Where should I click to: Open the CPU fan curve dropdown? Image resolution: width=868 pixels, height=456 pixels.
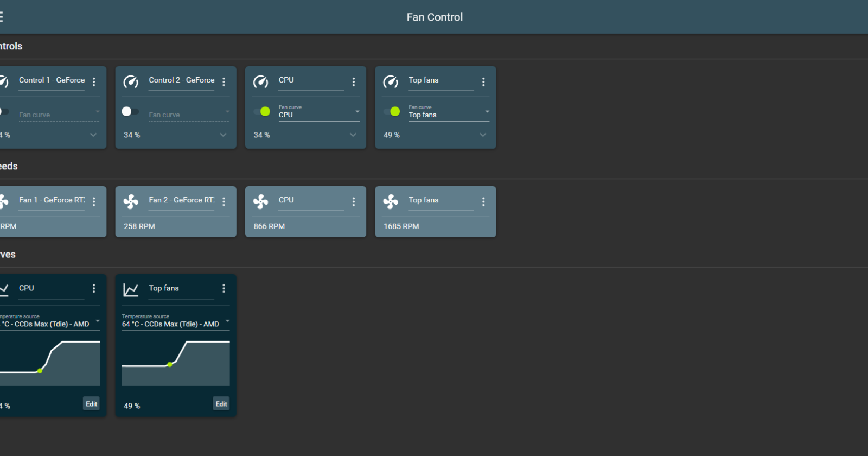(x=319, y=112)
